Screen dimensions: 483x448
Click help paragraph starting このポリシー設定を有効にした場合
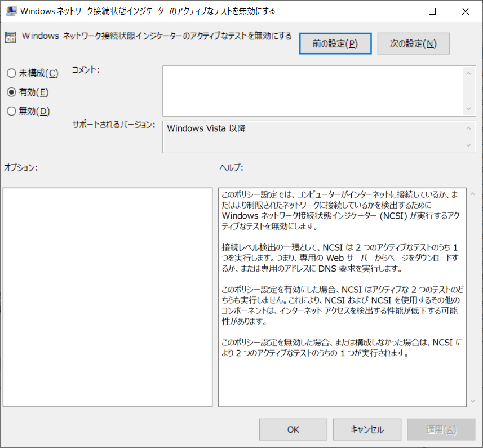tap(342, 305)
